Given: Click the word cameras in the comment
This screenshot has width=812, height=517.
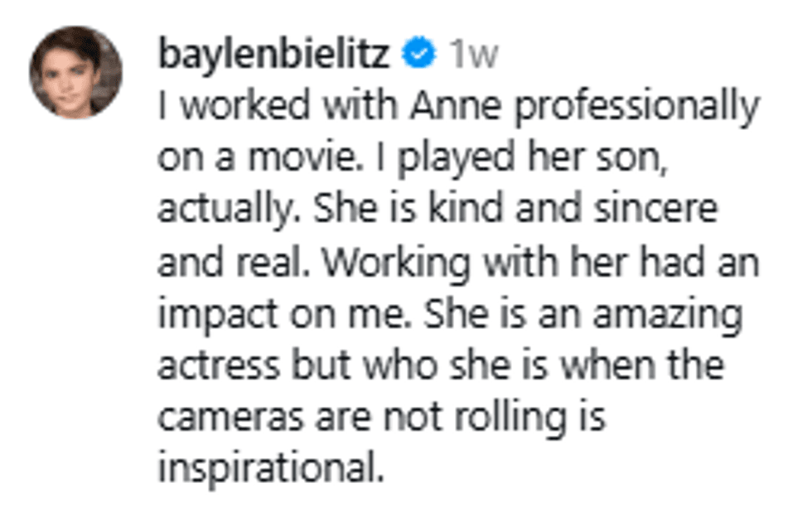Looking at the screenshot, I should [222, 418].
